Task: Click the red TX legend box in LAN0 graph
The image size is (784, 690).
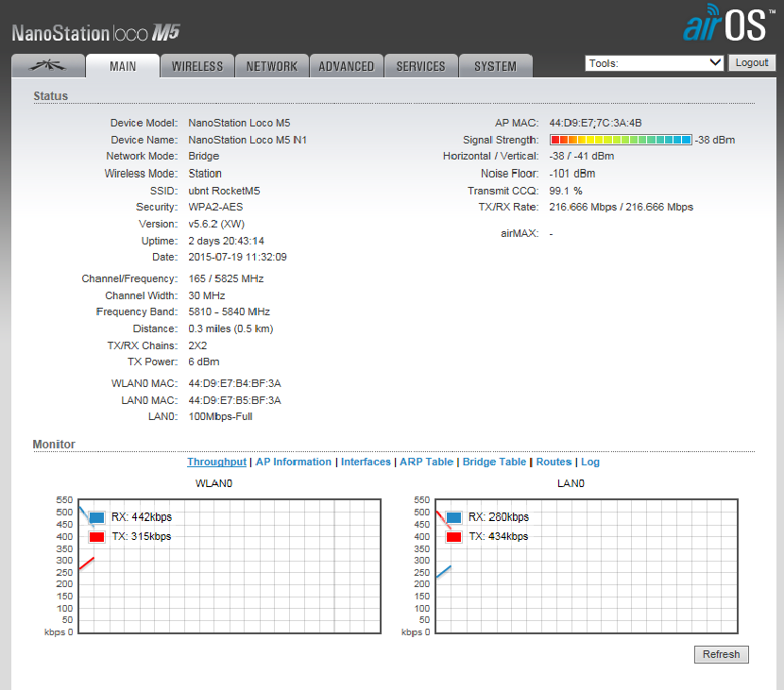Action: click(x=454, y=537)
